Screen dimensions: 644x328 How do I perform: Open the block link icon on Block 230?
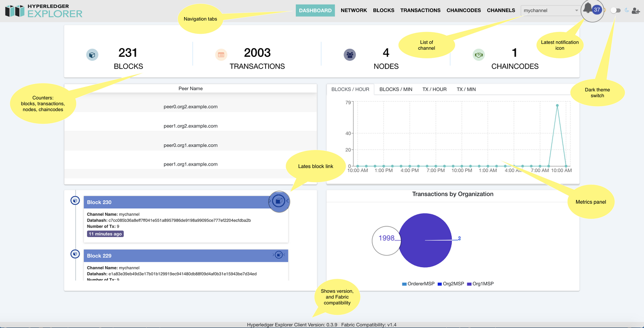(279, 201)
